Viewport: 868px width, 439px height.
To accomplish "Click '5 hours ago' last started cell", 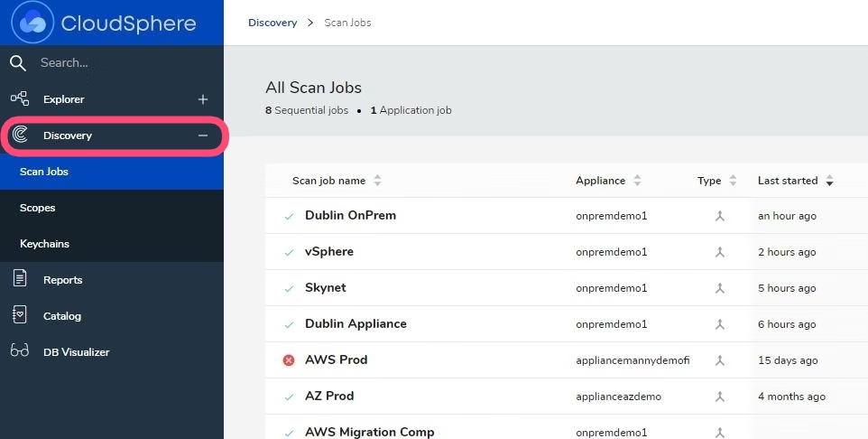I will [x=787, y=288].
